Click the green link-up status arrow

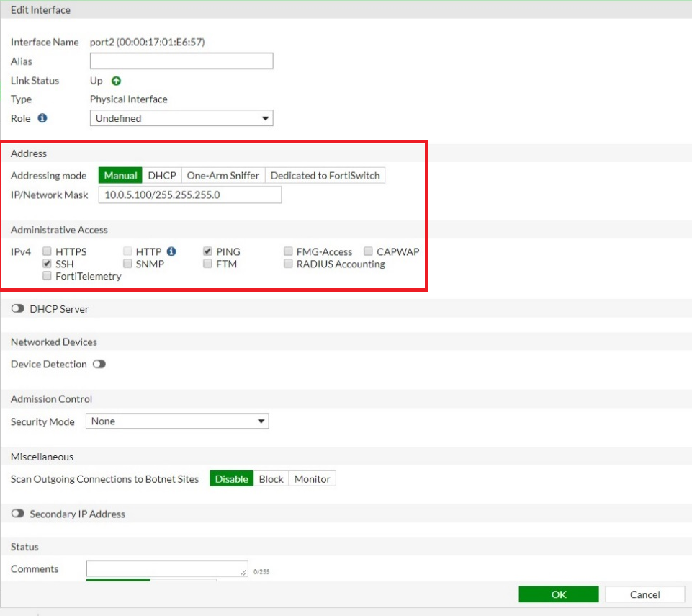(114, 81)
